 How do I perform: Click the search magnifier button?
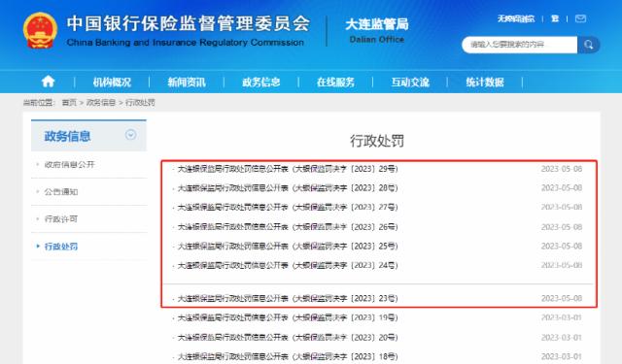tap(589, 45)
